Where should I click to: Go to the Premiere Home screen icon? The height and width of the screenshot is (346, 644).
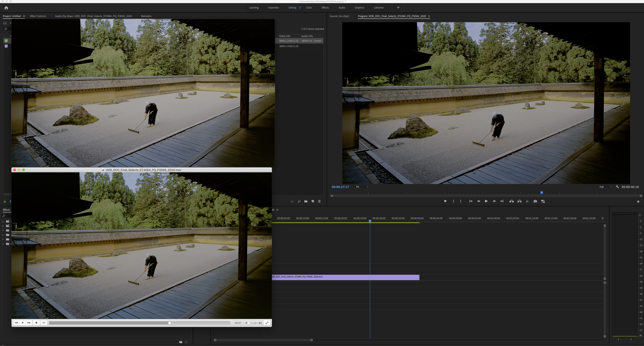(x=6, y=8)
